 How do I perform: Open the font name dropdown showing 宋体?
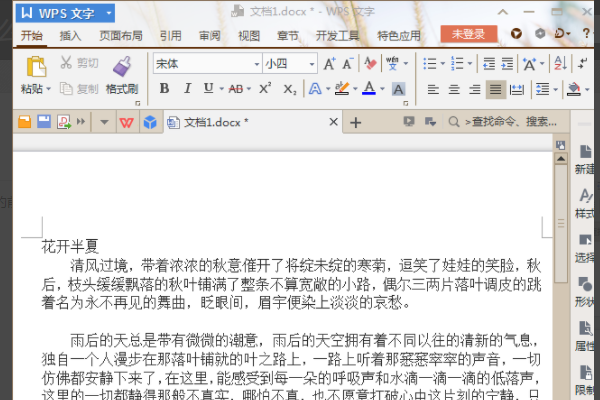point(208,64)
